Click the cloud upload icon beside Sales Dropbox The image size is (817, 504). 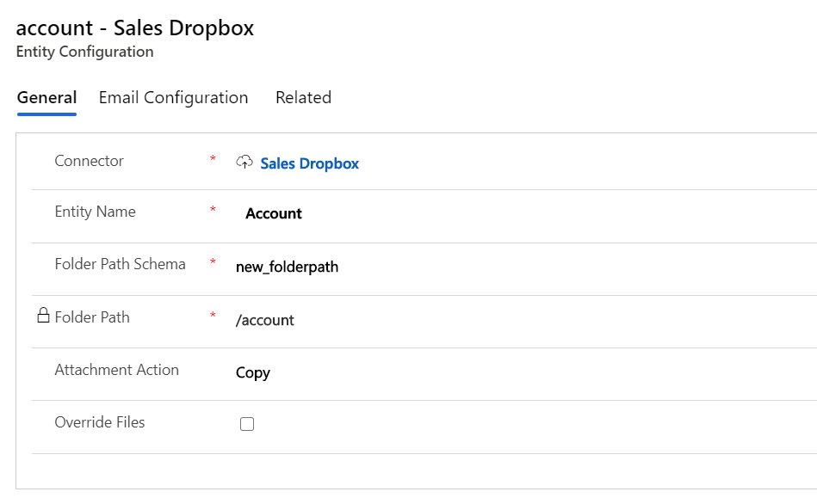(244, 162)
